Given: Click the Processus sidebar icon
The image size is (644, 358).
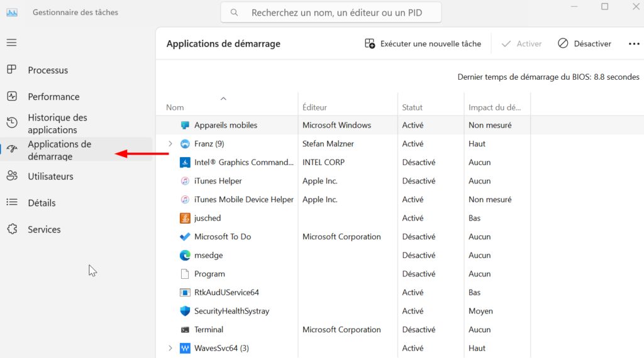Looking at the screenshot, I should tap(12, 70).
